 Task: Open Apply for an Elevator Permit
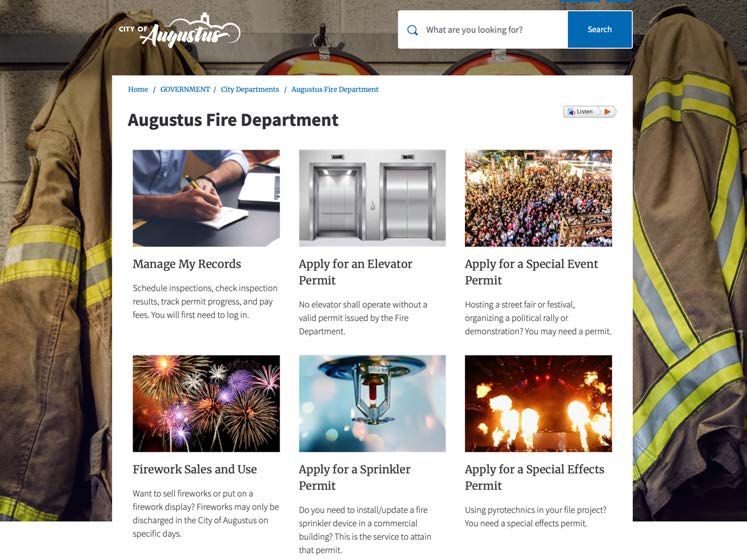355,272
